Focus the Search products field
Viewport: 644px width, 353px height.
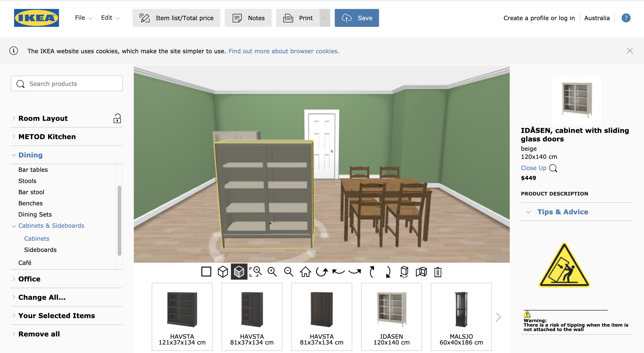pos(67,83)
